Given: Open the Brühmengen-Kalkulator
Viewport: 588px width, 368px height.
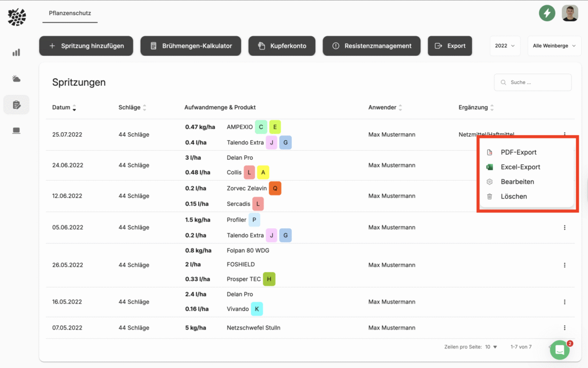Looking at the screenshot, I should click(191, 46).
